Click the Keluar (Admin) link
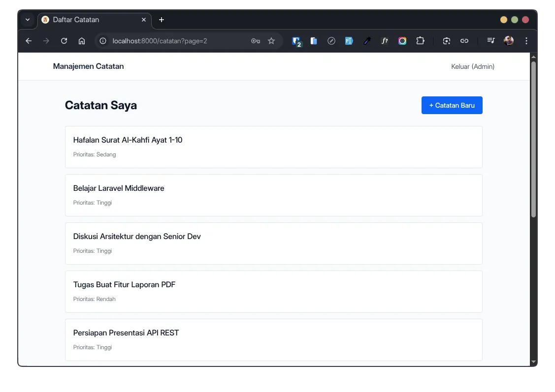Screen dimensions: 555x392 [x=473, y=66]
